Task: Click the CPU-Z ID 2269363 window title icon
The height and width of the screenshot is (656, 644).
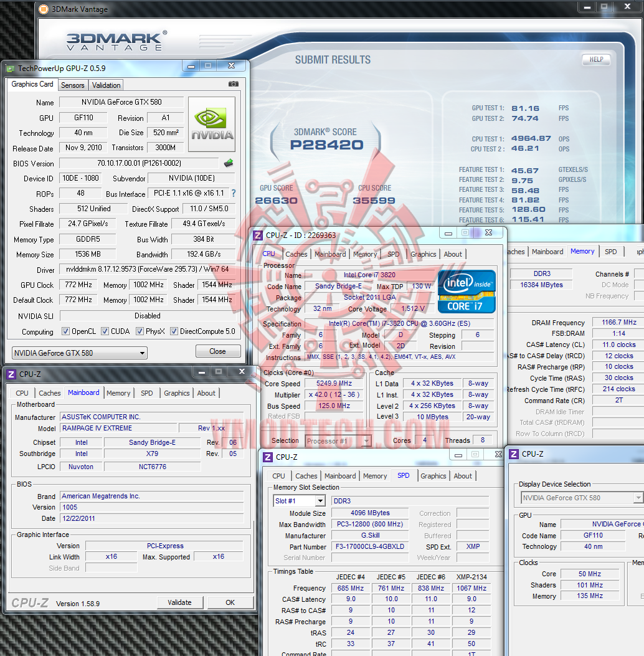Action: [x=258, y=235]
